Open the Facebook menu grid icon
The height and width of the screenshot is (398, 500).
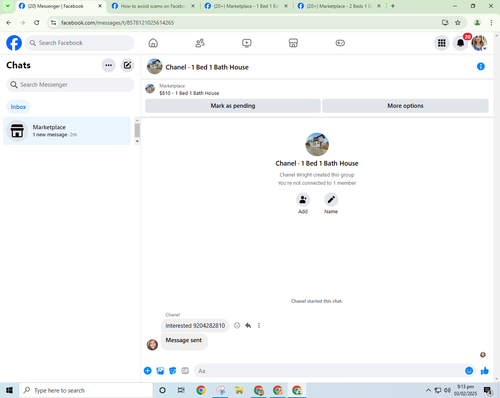coord(442,43)
